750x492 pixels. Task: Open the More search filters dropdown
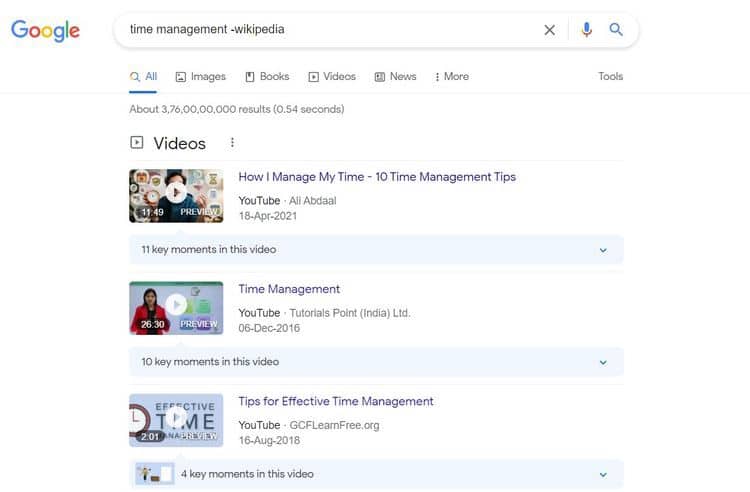pyautogui.click(x=452, y=76)
